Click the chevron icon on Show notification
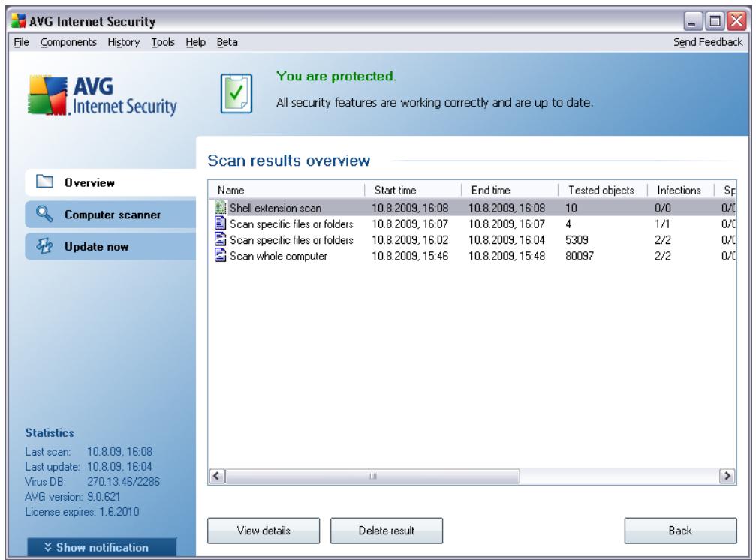 (48, 547)
